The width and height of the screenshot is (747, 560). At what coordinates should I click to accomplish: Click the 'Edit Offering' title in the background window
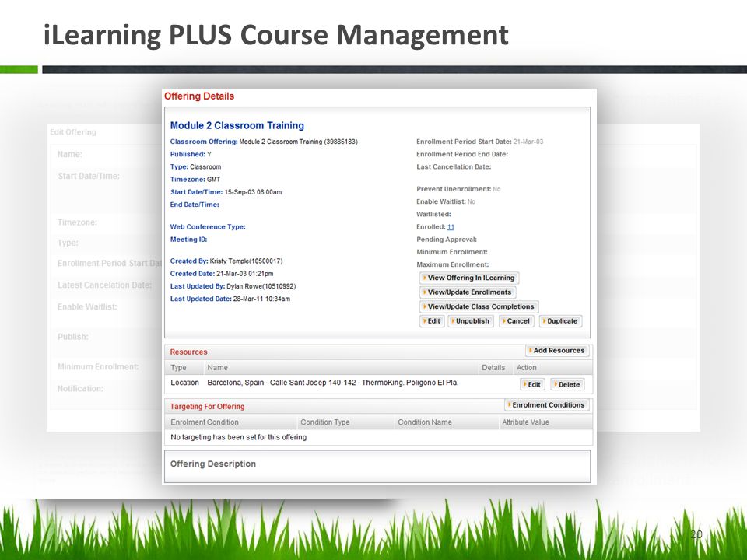point(73,132)
